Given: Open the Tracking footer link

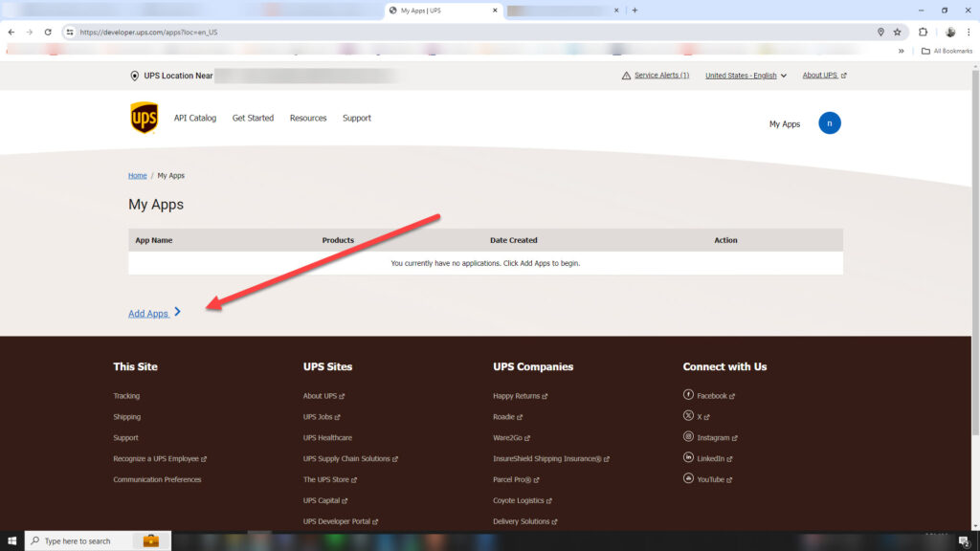Looking at the screenshot, I should coord(126,396).
